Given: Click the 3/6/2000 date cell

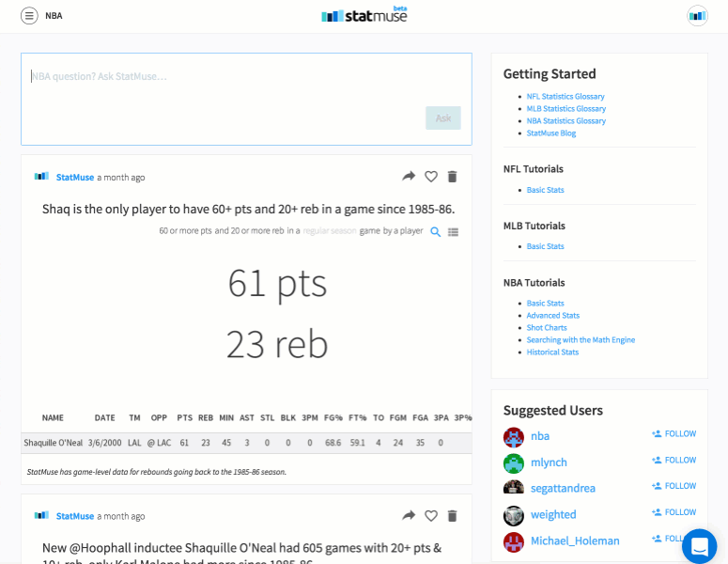Looking at the screenshot, I should click(104, 443).
